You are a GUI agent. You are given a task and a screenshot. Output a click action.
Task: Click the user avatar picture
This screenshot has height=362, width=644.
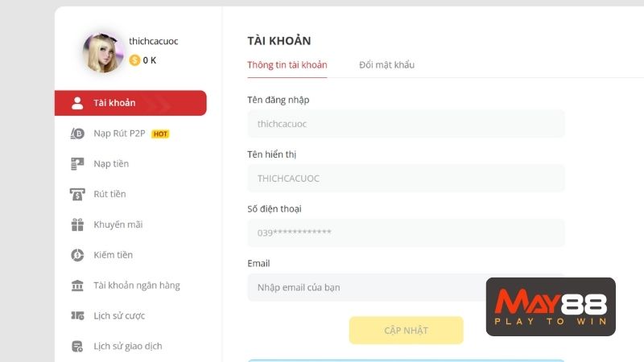point(103,53)
